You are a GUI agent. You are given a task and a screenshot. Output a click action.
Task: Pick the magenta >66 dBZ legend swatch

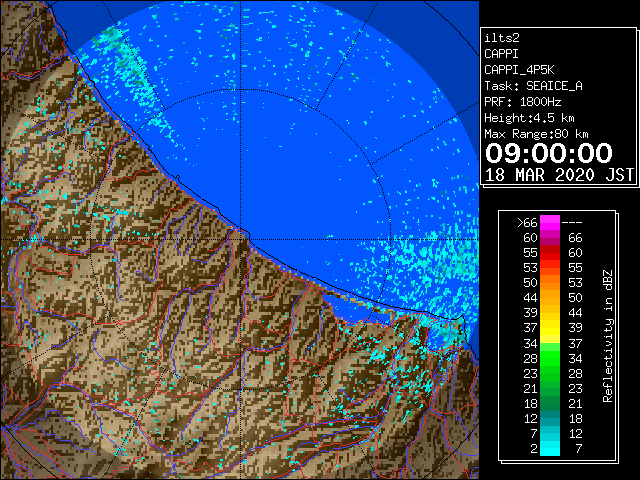coord(550,223)
